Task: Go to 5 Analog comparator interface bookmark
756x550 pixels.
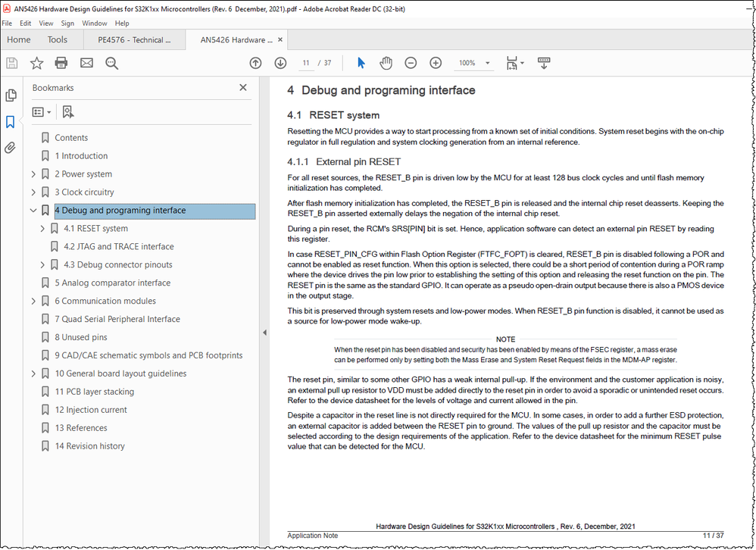Action: pos(112,283)
